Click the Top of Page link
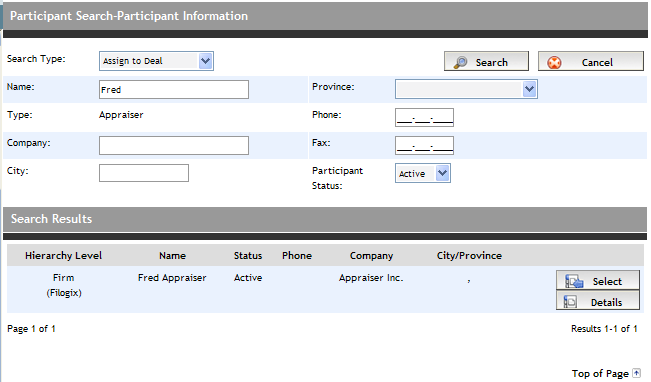This screenshot has height=382, width=651. point(600,373)
